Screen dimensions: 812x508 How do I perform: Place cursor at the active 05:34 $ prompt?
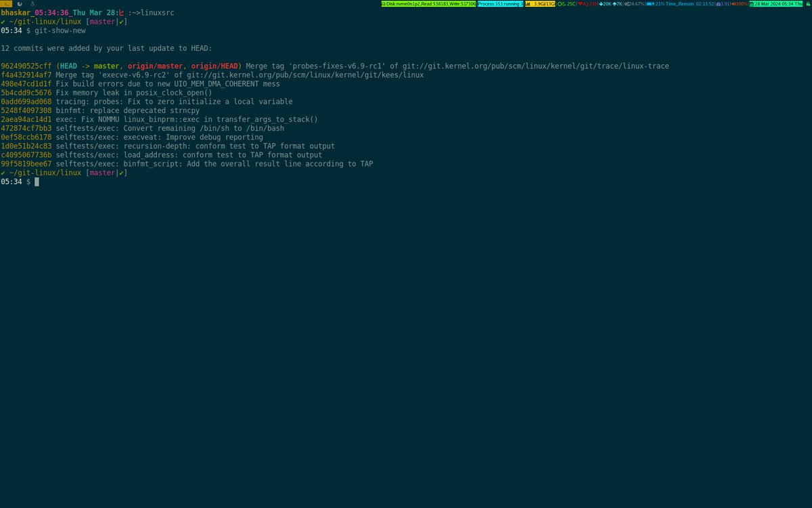[37, 182]
